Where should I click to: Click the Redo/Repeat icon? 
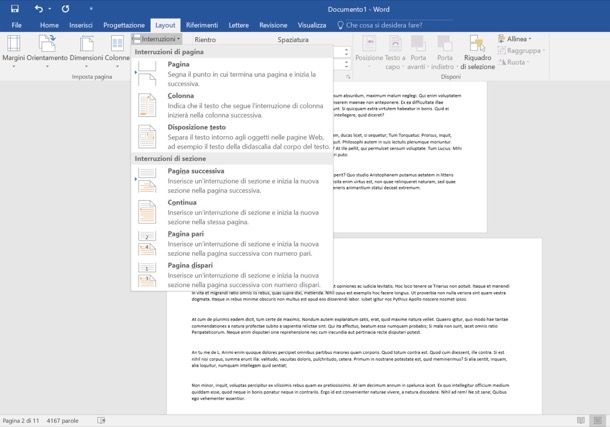pyautogui.click(x=65, y=9)
